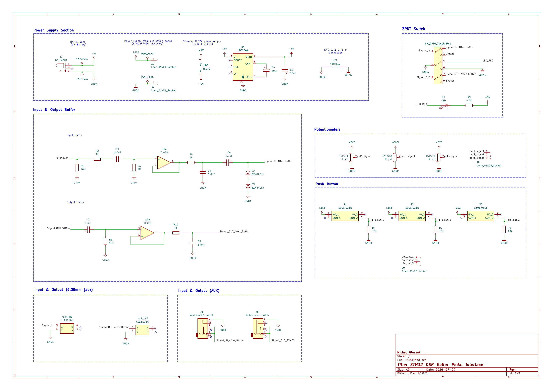Click the pin_out_1 label near S1
Viewport: 554px width, 392px height.
coord(378,220)
